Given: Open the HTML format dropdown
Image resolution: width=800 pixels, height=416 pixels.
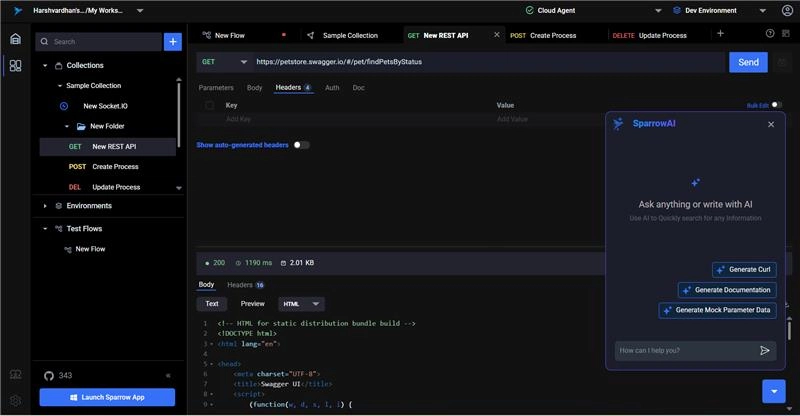Looking at the screenshot, I should [302, 304].
